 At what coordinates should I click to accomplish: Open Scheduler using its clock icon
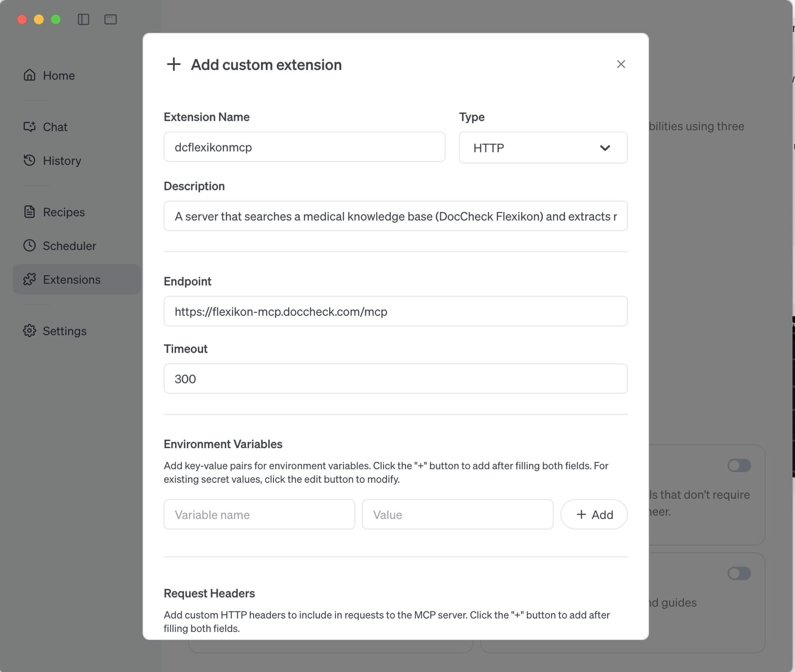pyautogui.click(x=29, y=245)
